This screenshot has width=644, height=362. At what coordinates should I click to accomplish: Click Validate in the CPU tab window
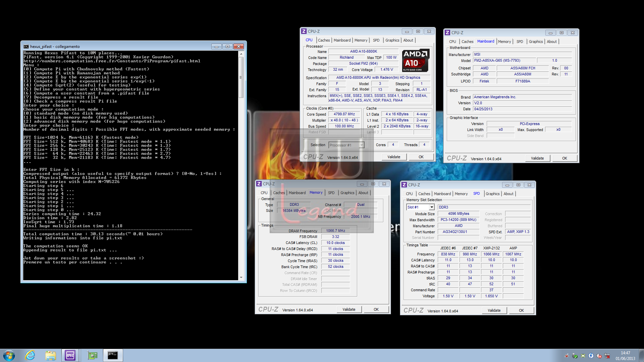point(394,157)
